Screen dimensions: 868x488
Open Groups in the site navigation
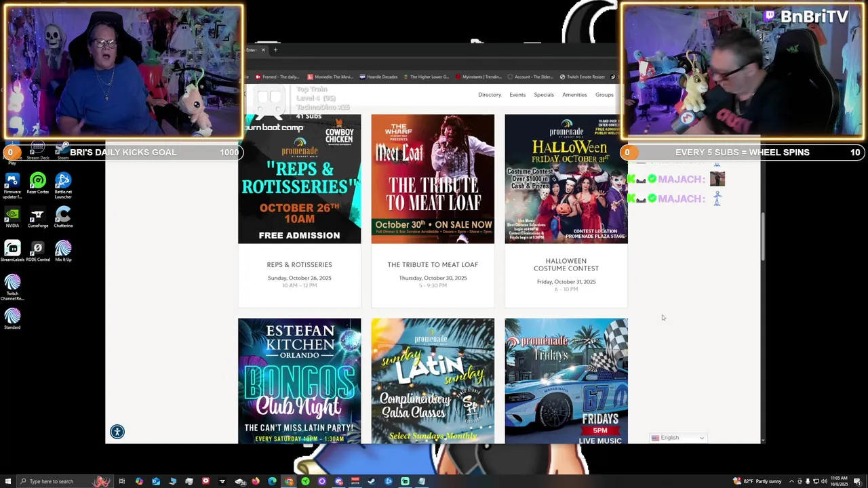tap(604, 95)
